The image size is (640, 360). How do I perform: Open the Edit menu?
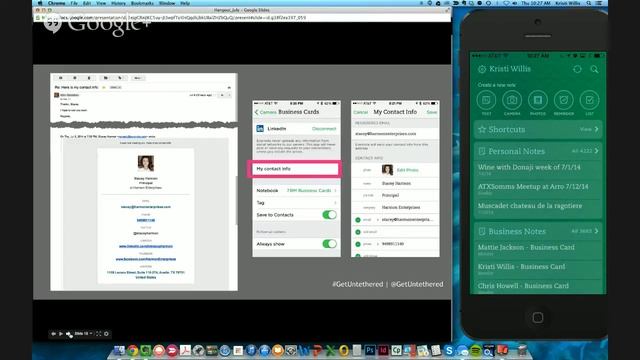pyautogui.click(x=87, y=3)
